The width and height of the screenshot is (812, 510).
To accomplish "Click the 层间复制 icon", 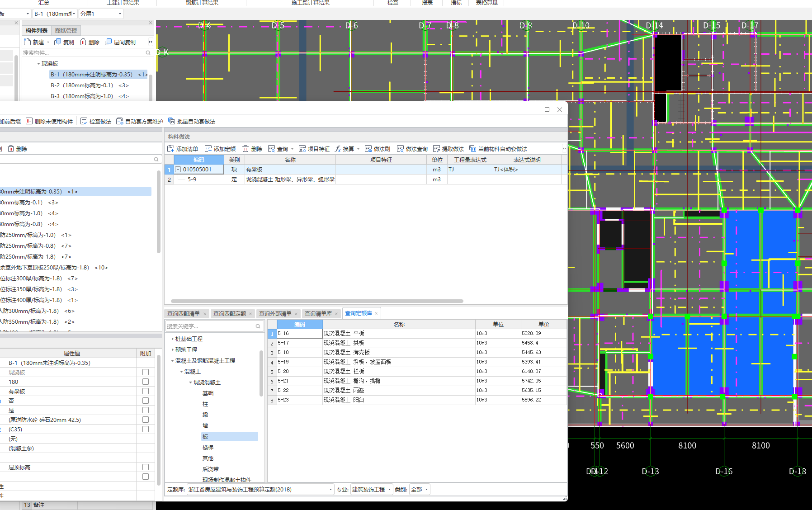I will 108,42.
